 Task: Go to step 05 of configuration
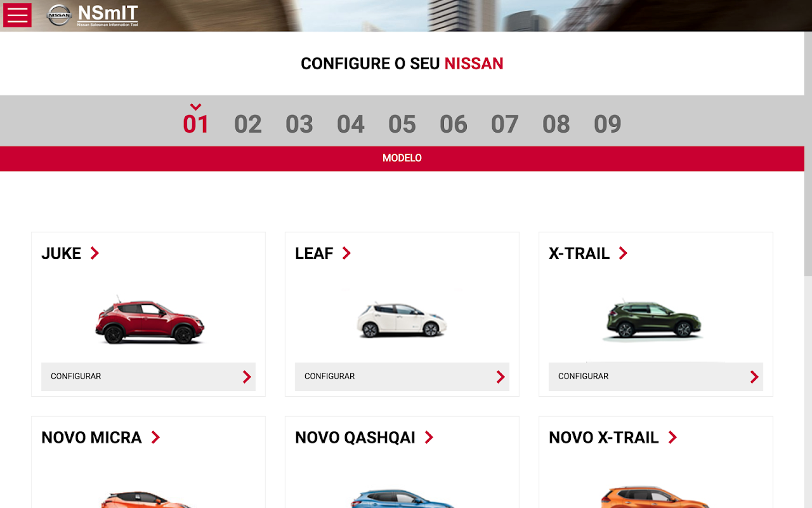402,124
